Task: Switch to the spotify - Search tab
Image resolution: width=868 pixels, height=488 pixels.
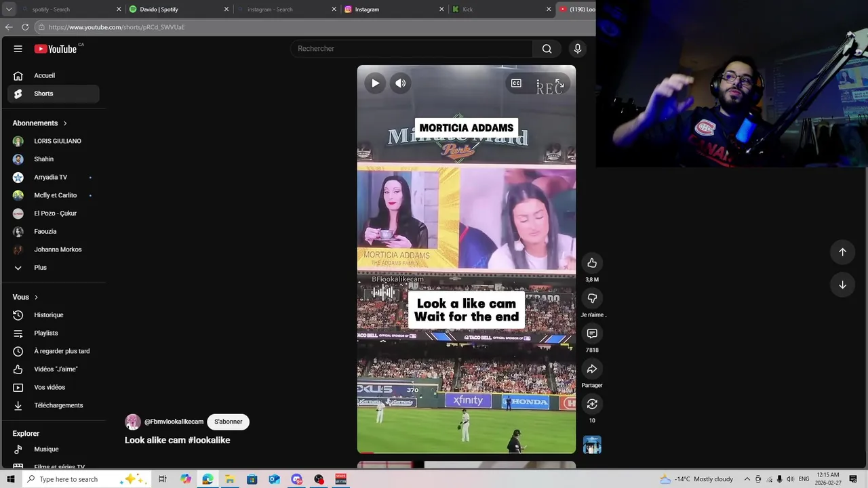Action: [x=71, y=9]
